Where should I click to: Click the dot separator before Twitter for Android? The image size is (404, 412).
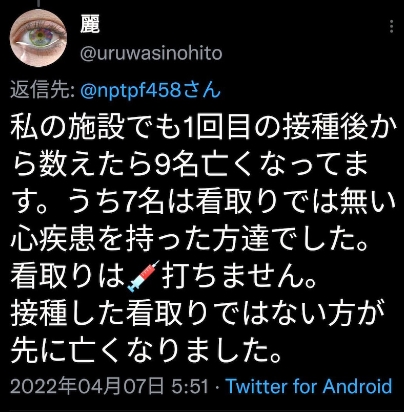click(217, 387)
